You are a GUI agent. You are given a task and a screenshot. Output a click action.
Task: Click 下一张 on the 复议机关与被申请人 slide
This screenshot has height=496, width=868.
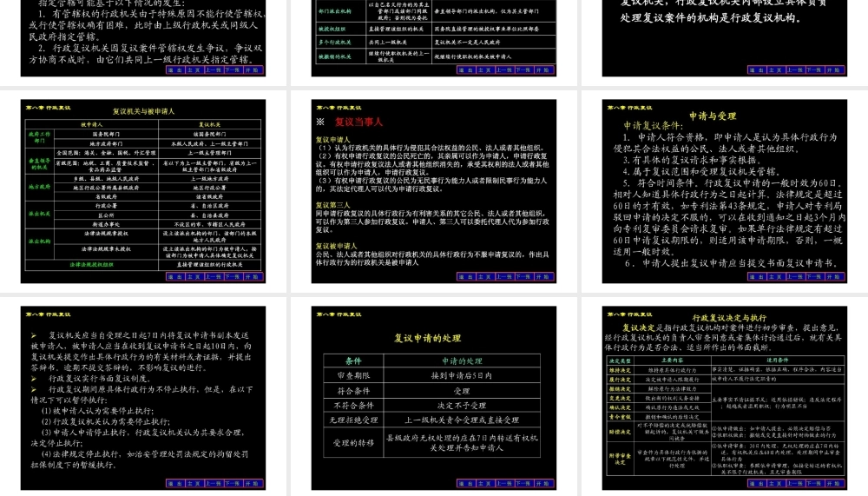pyautogui.click(x=233, y=276)
